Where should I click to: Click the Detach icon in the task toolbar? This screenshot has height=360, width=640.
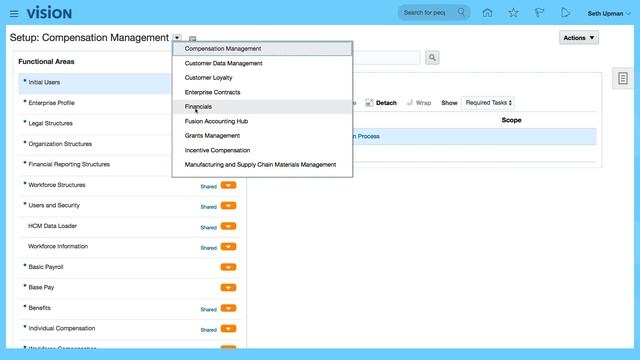tap(369, 103)
